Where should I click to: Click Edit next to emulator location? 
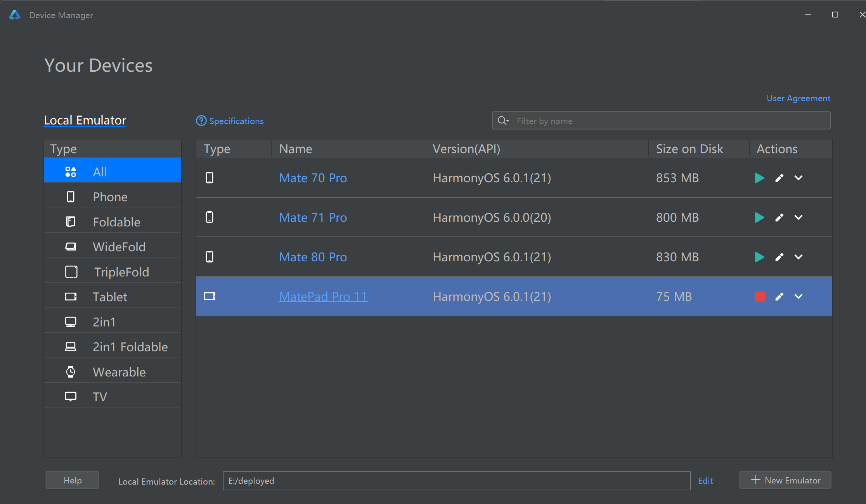point(705,481)
